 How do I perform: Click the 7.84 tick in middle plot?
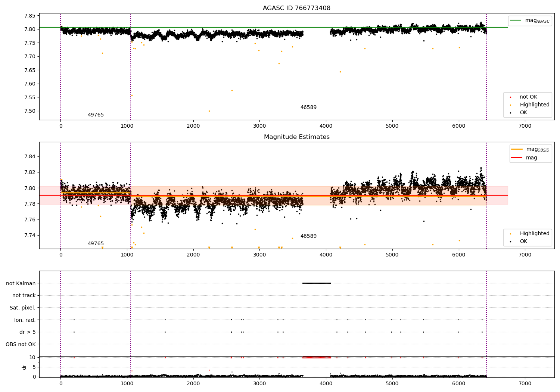point(30,156)
